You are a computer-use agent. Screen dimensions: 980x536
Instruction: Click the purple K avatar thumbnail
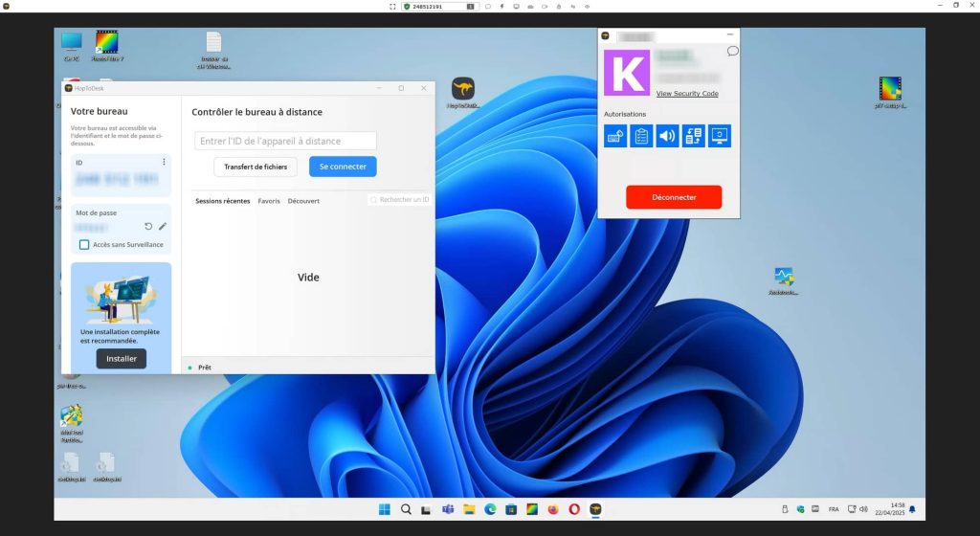(627, 73)
